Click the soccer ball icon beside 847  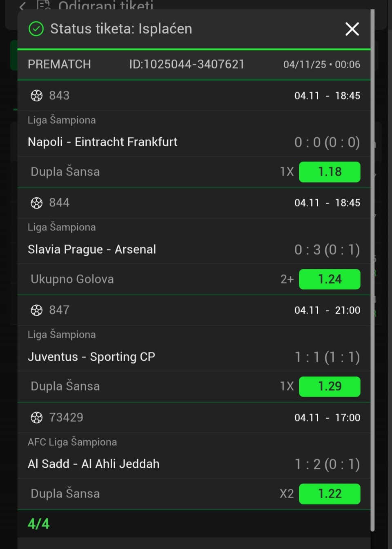(x=37, y=310)
